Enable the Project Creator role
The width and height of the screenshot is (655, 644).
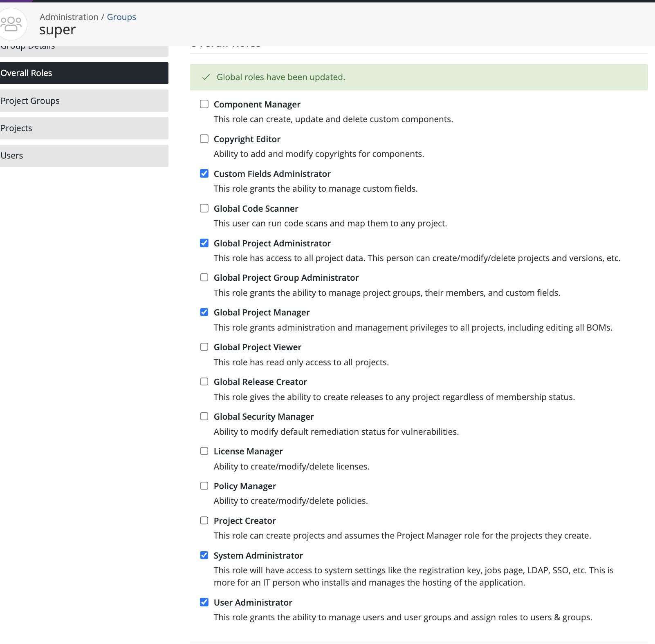[204, 520]
